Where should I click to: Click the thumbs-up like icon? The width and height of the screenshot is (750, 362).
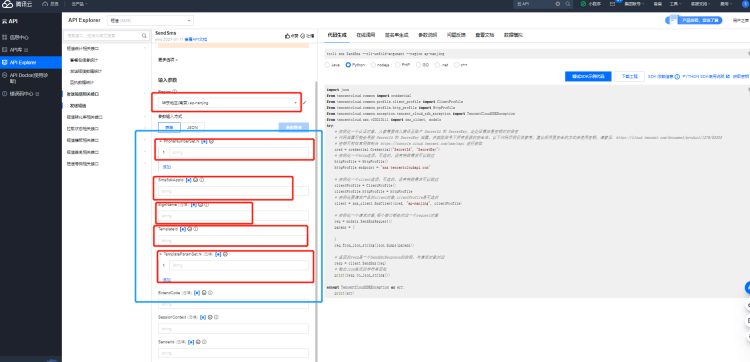[287, 36]
